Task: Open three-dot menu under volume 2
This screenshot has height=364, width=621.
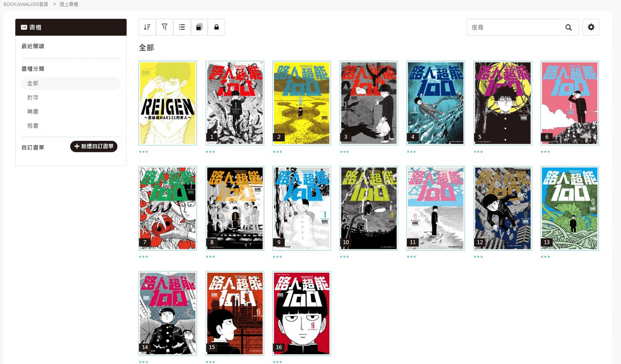Action: tap(277, 152)
